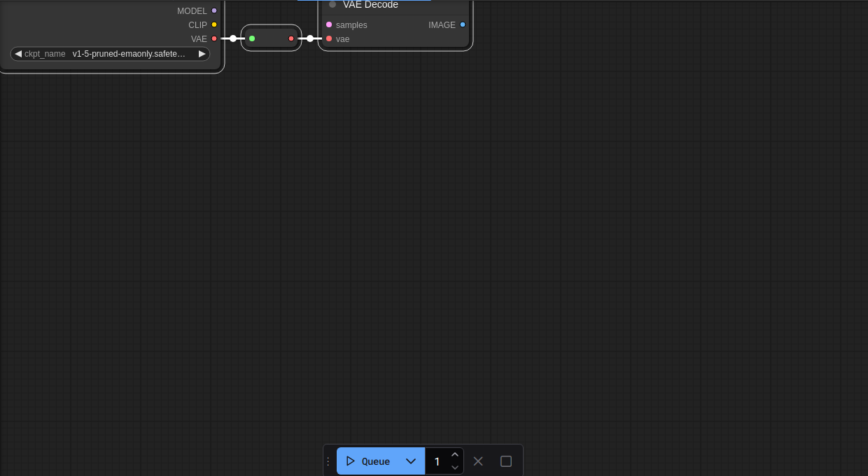Grab the three-dot drag handle of queue bar
The height and width of the screenshot is (476, 868).
tap(328, 461)
